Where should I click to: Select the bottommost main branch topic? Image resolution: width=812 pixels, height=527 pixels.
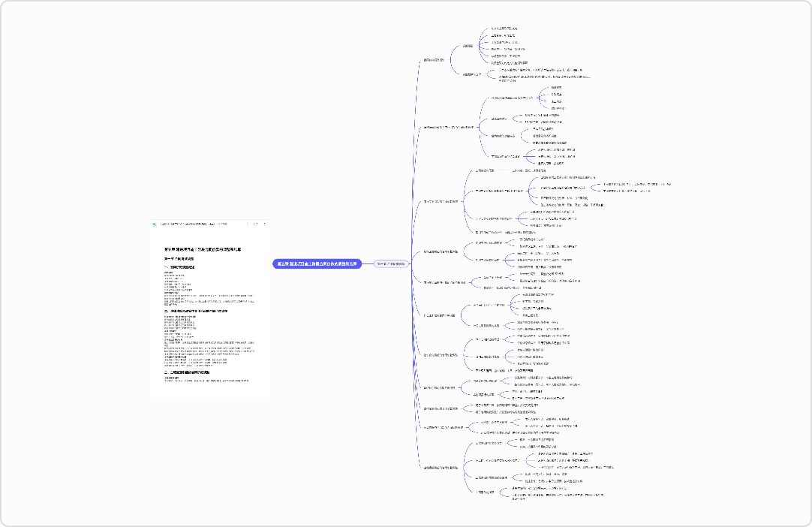click(x=440, y=468)
